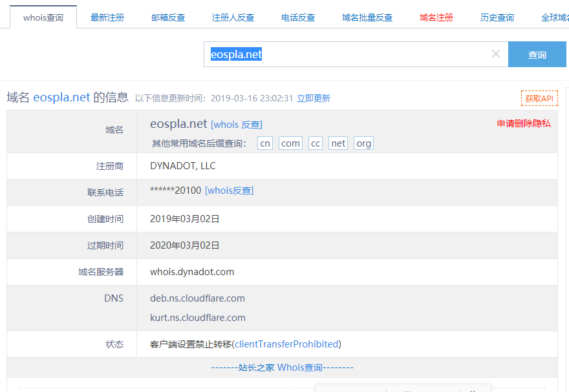The image size is (569, 392).
Task: Open the whois查询 tab
Action: (43, 17)
